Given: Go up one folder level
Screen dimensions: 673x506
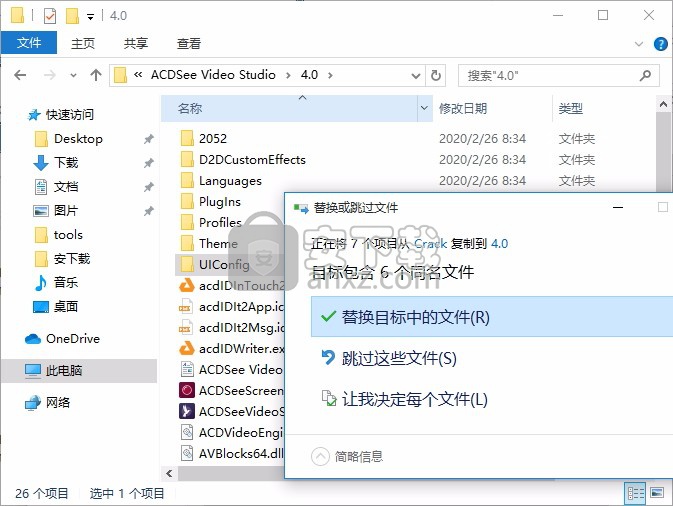Looking at the screenshot, I should (x=96, y=76).
